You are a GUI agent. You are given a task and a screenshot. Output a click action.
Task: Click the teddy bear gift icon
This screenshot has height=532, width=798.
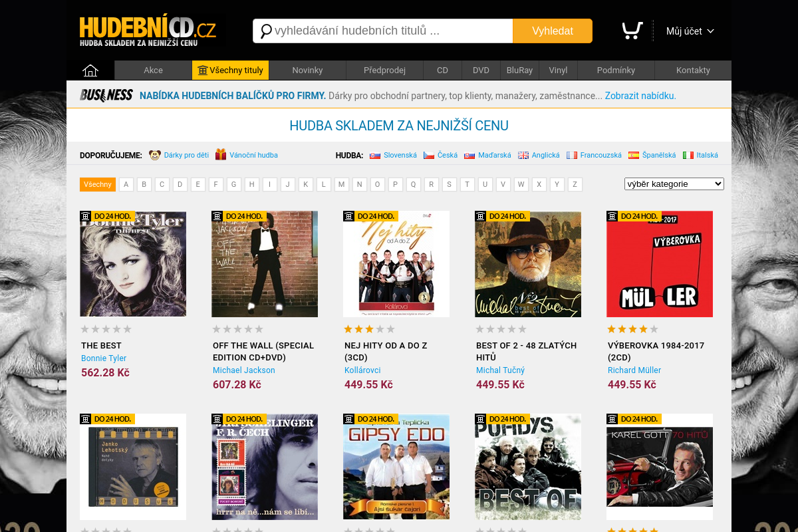[x=155, y=155]
